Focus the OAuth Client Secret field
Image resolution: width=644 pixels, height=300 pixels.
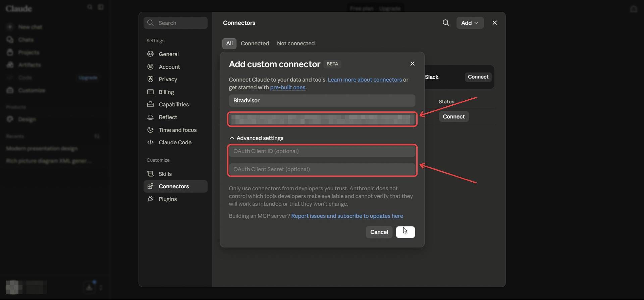tap(322, 169)
